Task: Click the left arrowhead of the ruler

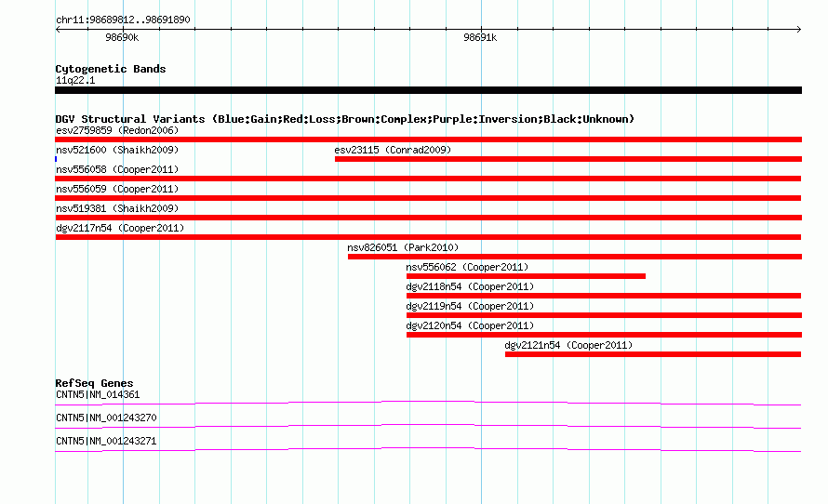Action: tap(58, 30)
